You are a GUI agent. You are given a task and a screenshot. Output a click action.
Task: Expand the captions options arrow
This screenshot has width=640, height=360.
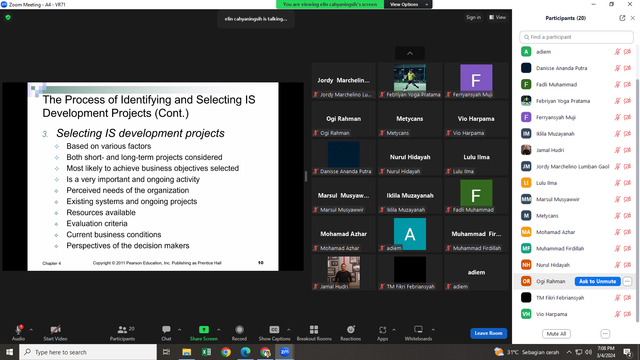(x=289, y=330)
